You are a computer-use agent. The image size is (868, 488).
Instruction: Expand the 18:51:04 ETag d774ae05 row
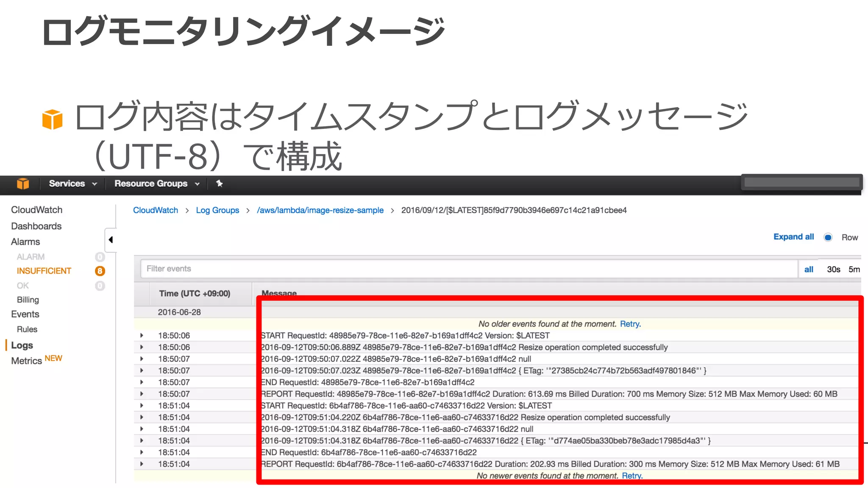click(142, 441)
